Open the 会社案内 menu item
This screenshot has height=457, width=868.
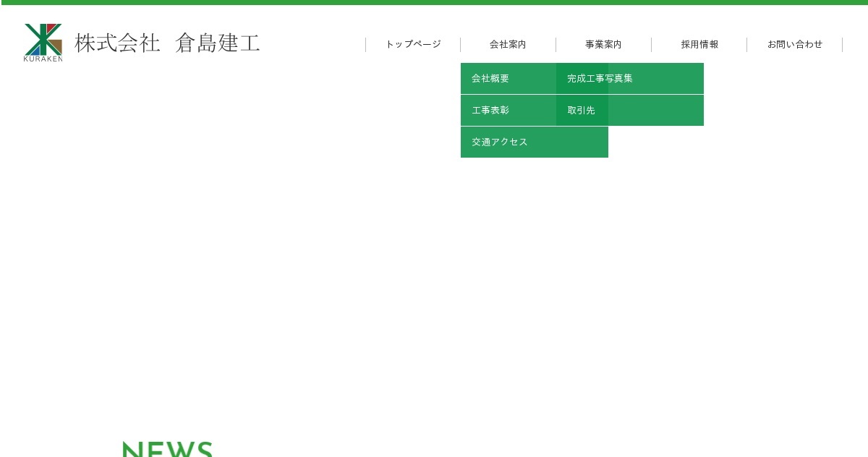point(508,45)
